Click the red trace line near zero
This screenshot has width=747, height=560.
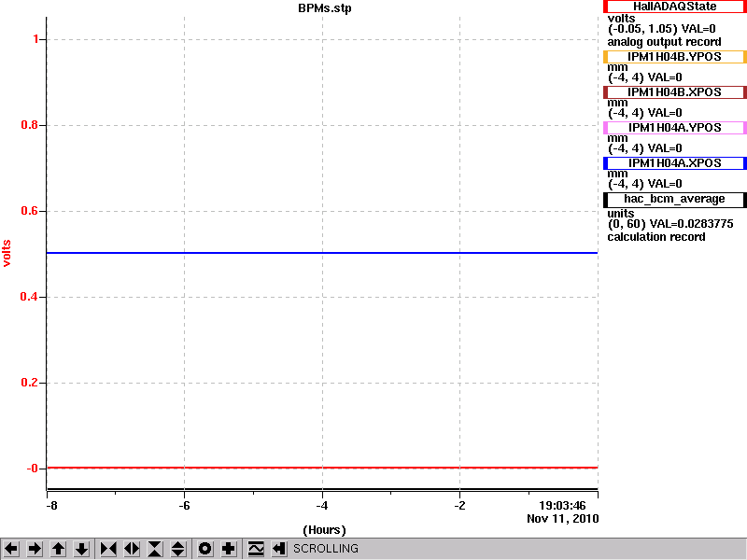[x=322, y=468]
